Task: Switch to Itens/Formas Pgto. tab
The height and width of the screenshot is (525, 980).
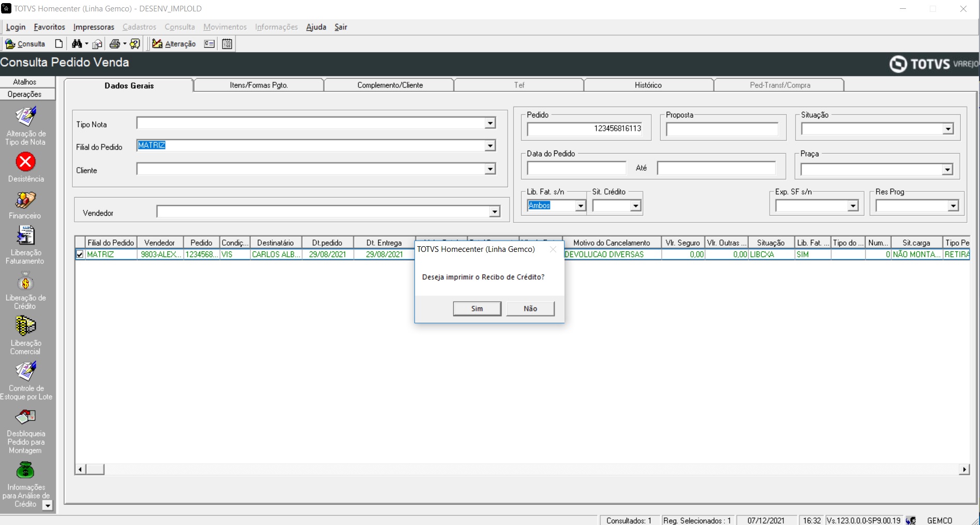Action: click(259, 85)
